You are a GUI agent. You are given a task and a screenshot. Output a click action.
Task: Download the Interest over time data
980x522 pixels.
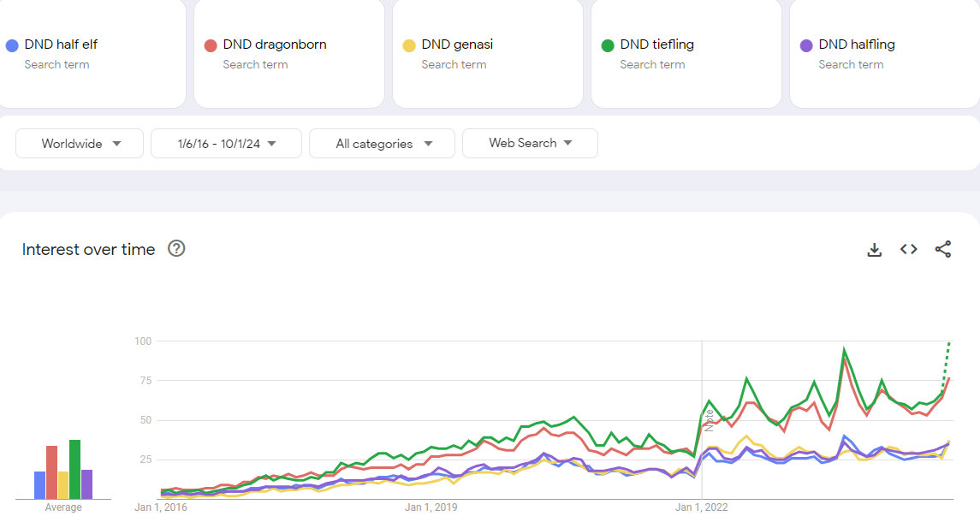tap(874, 249)
